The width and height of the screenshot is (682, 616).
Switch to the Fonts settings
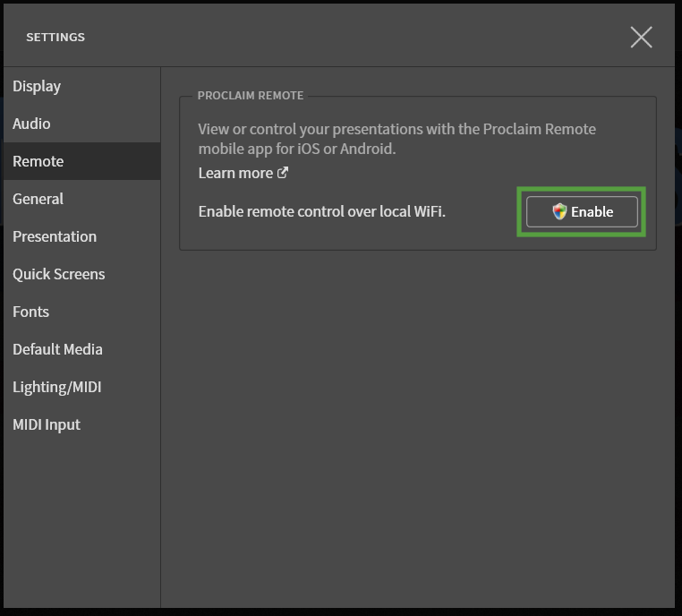point(30,312)
